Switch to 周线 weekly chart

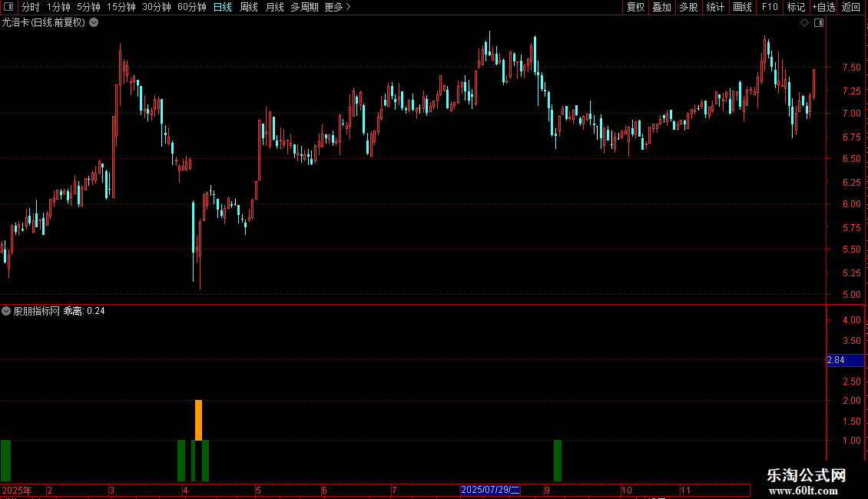pos(249,7)
